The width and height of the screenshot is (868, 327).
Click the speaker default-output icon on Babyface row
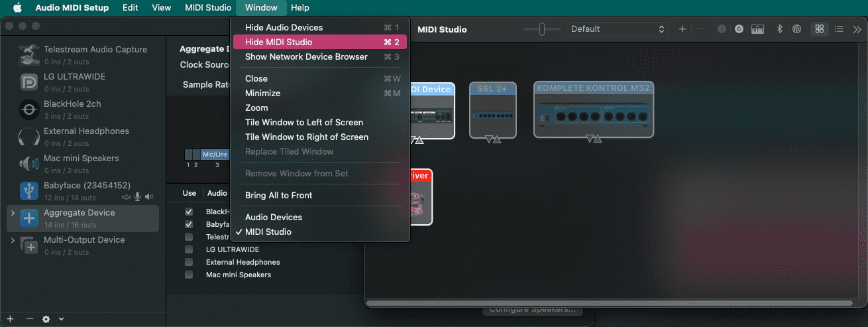(149, 197)
